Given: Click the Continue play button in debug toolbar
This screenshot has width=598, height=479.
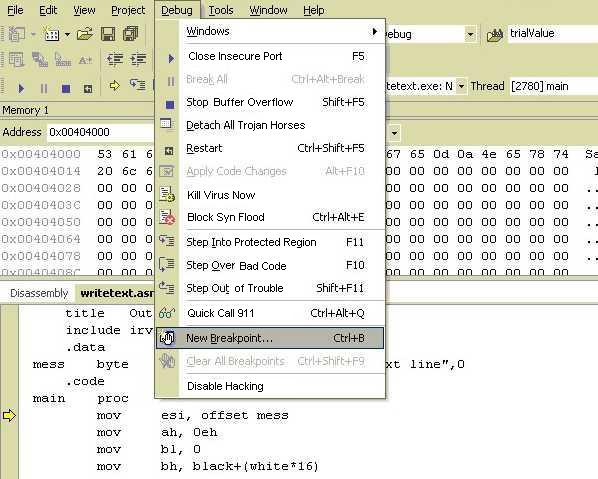Looking at the screenshot, I should [x=21, y=88].
